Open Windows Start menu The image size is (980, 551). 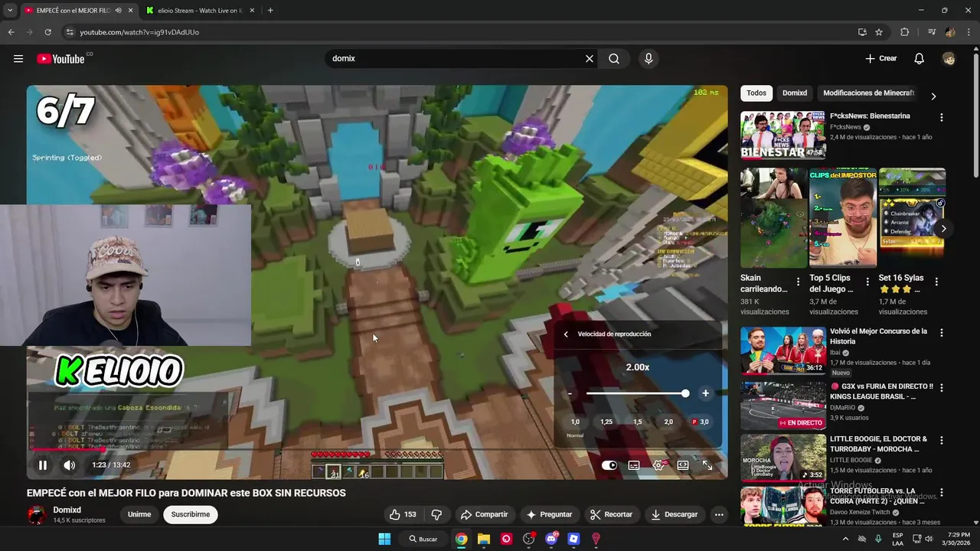[384, 539]
